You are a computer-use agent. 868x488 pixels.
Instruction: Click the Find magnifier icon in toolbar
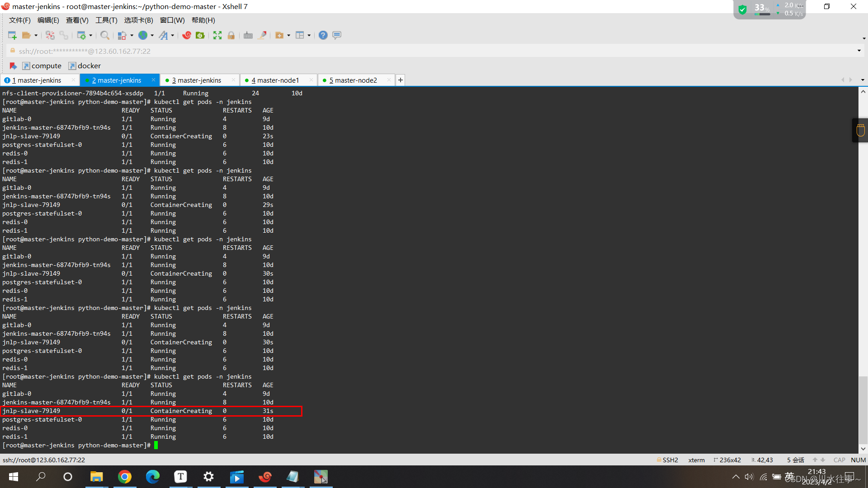(x=104, y=35)
